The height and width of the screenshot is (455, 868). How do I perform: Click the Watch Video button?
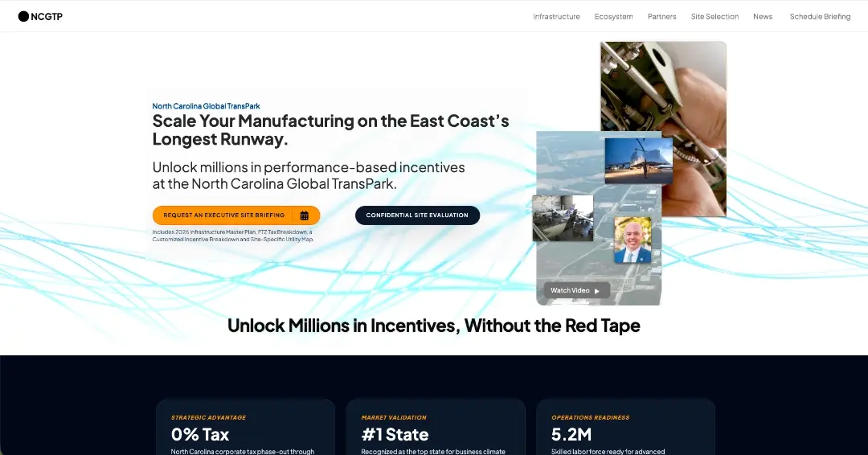pyautogui.click(x=576, y=290)
